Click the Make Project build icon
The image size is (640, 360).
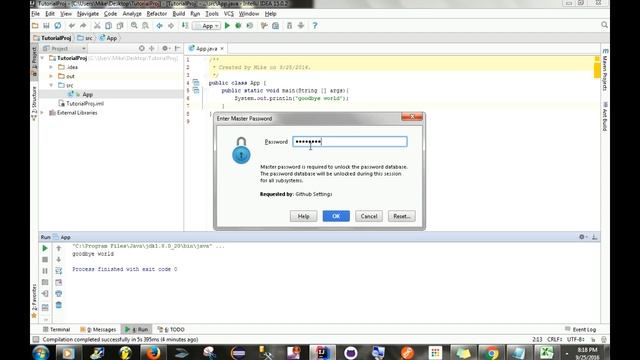[x=185, y=26]
